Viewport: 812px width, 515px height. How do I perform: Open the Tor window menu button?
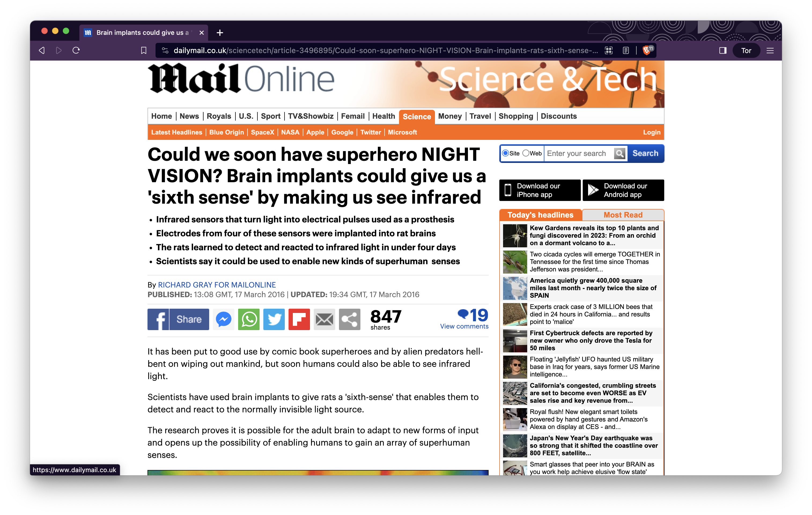point(746,51)
